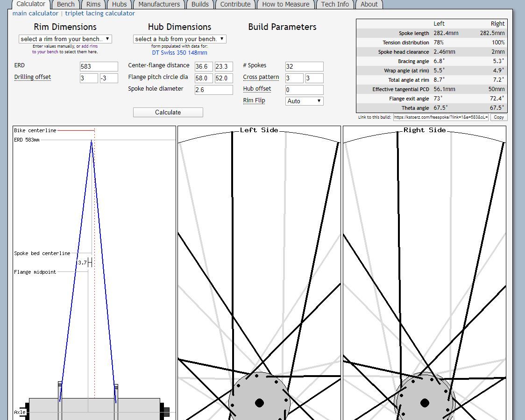The width and height of the screenshot is (525, 420).
Task: Click the ERD input field
Action: 99,66
